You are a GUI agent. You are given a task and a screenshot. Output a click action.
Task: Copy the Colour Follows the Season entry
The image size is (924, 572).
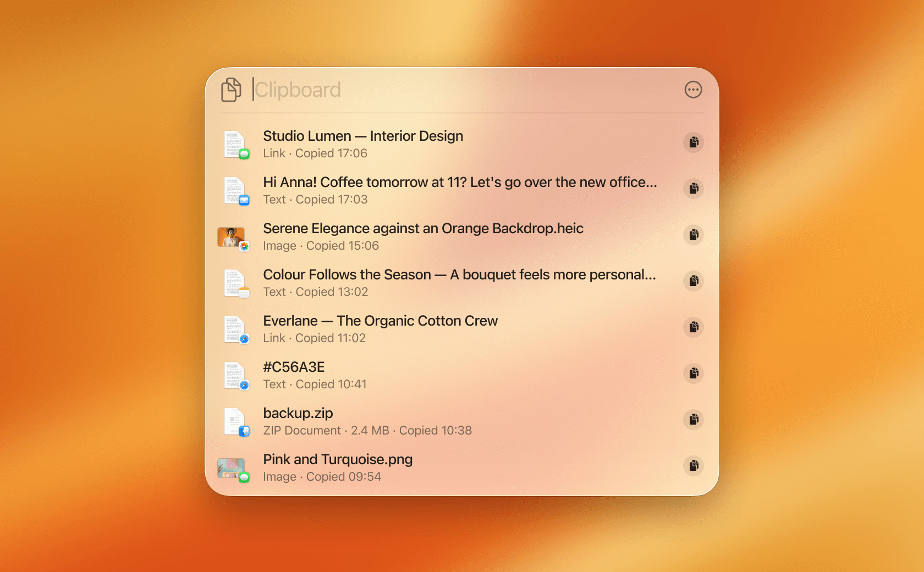(694, 281)
